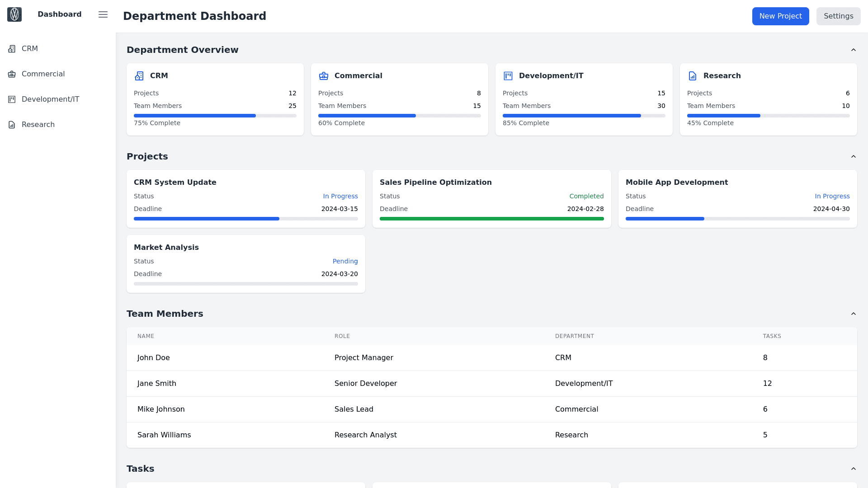Collapse the Projects section chevron

[x=854, y=156]
